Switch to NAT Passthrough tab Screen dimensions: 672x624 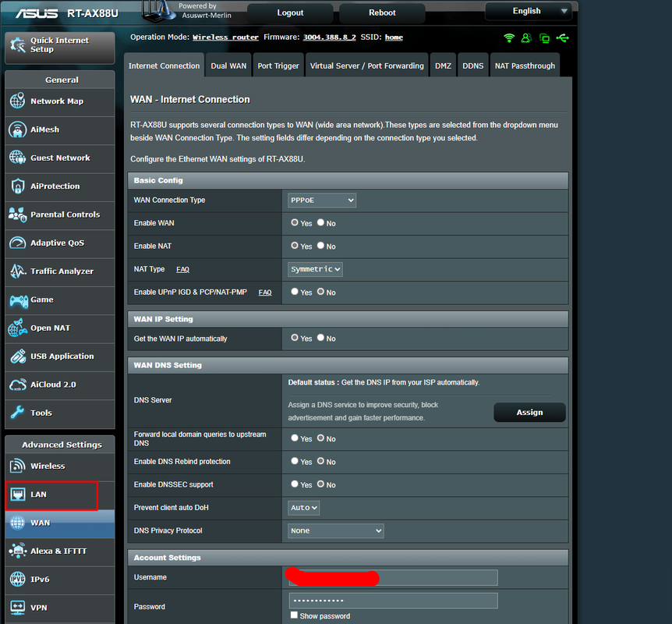[525, 66]
